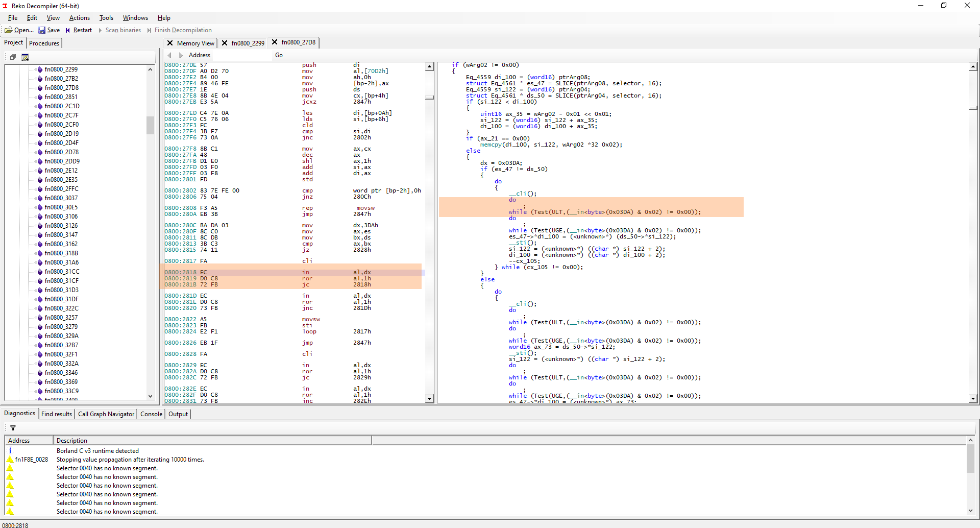Open the Console tab at the bottom

click(151, 414)
